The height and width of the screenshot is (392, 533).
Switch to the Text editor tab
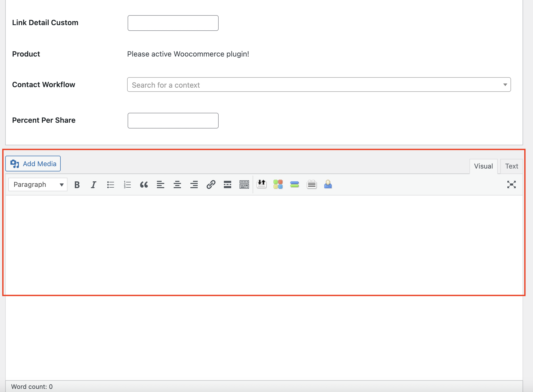511,166
